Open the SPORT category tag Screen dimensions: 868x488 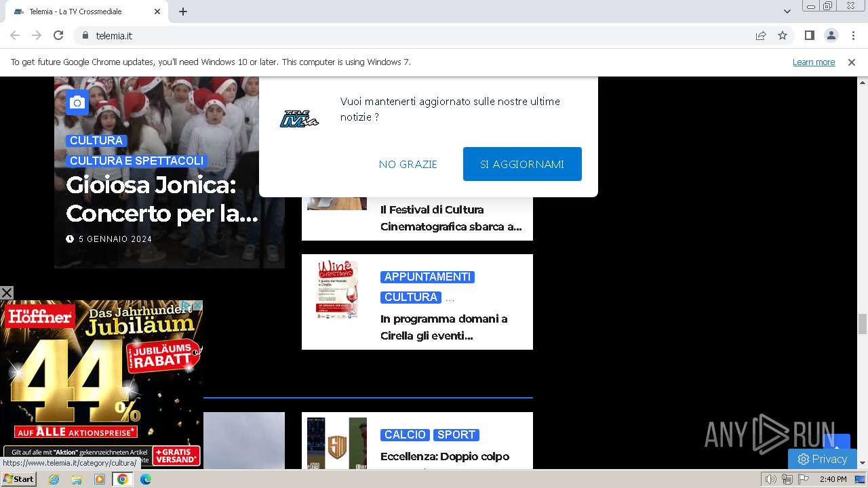[456, 434]
